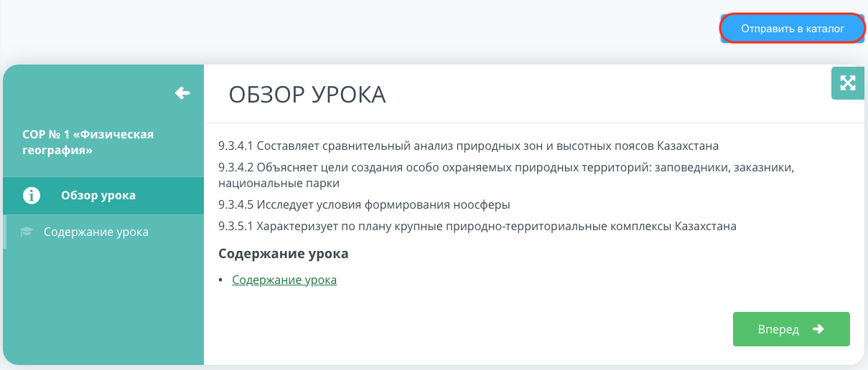The image size is (868, 370).
Task: Click the ОБЗОР УРОКА page heading
Action: click(307, 95)
